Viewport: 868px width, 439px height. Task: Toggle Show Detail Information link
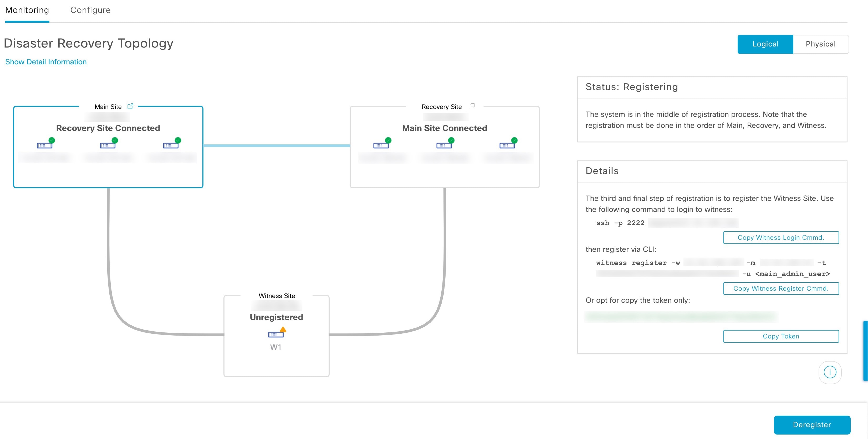tap(46, 62)
